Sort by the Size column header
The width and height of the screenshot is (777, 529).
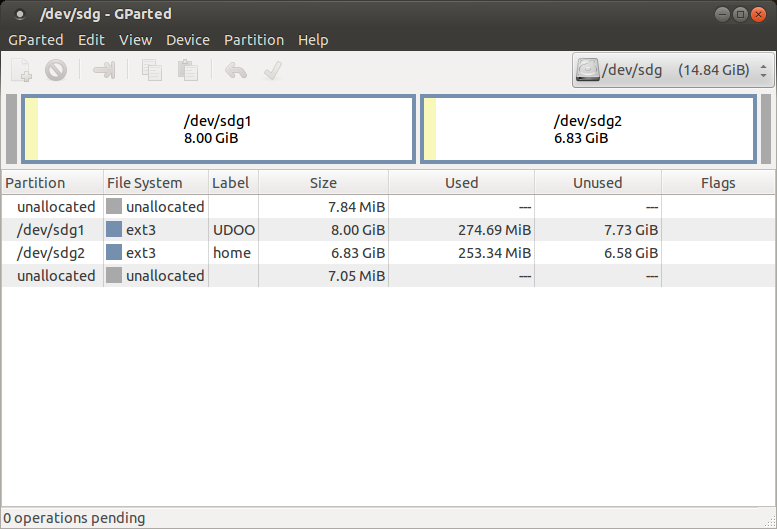pos(323,183)
